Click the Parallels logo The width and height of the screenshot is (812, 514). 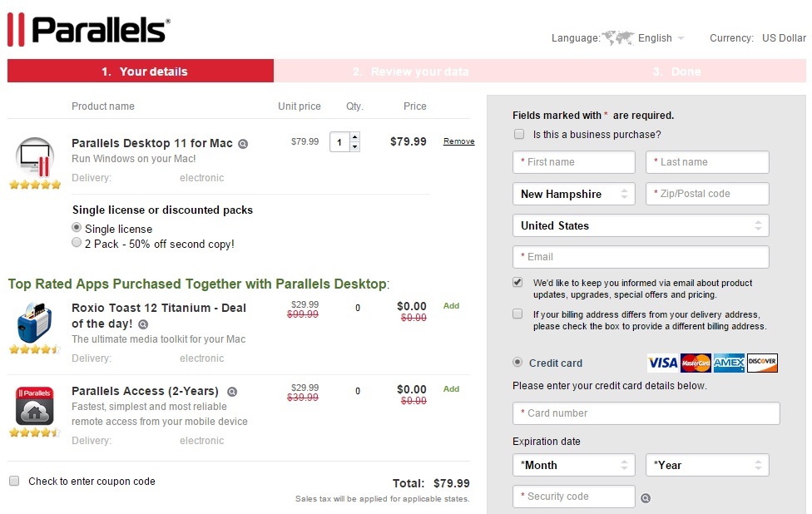click(x=89, y=30)
